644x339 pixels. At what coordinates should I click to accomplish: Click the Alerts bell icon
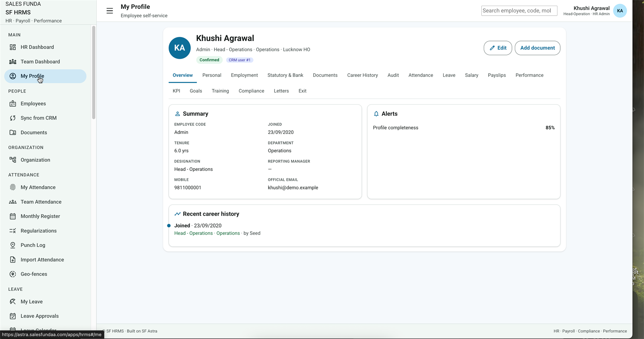coord(376,114)
